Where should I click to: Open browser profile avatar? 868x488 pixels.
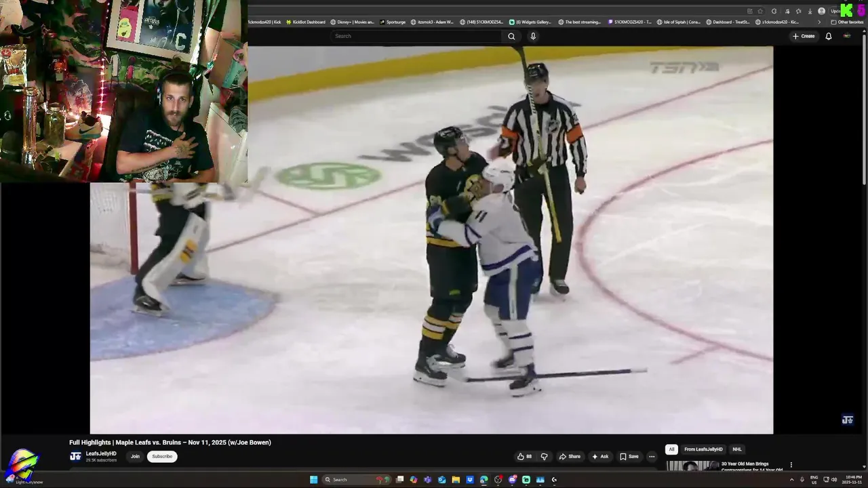(821, 12)
